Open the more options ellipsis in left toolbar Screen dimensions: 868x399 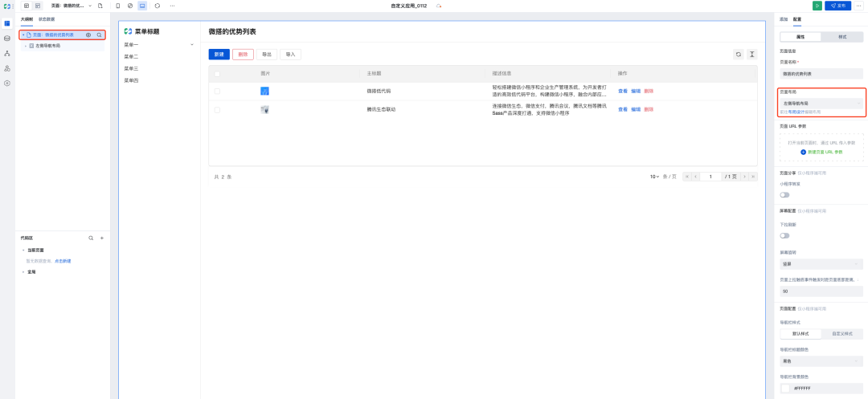pos(172,6)
